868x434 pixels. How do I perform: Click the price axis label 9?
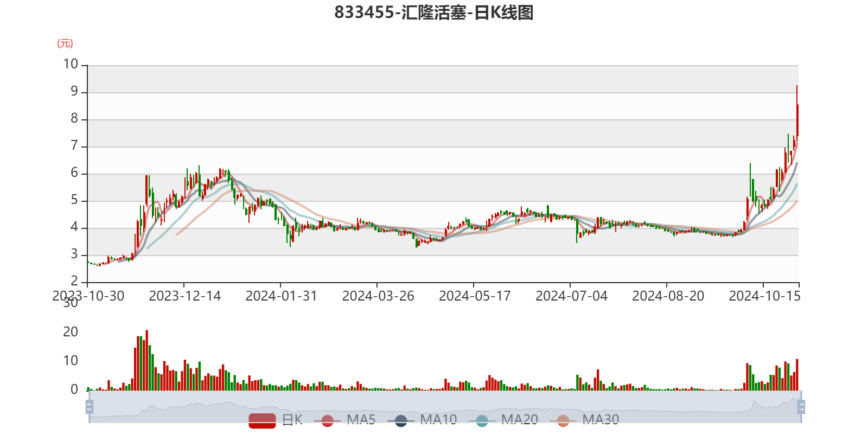pos(74,92)
